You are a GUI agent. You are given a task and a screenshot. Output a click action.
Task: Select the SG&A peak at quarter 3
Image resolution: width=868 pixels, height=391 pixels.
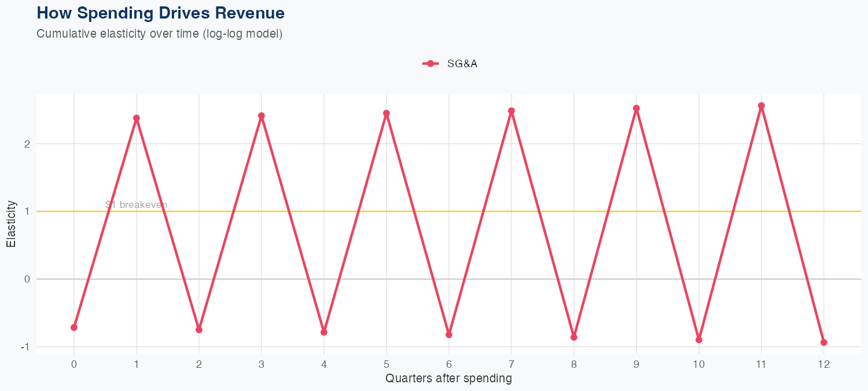point(262,116)
